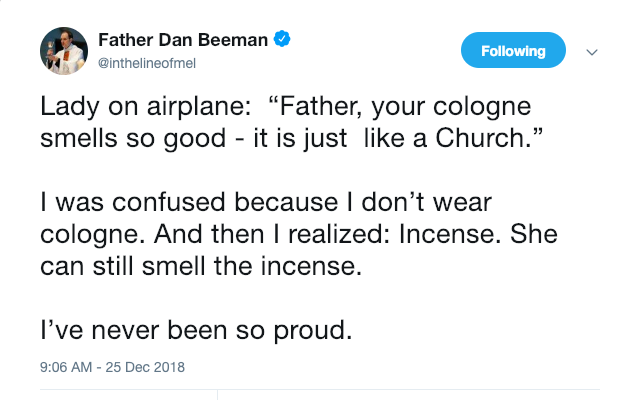This screenshot has width=639, height=400.
Task: Click the date 25 Dec 2018
Action: click(145, 367)
